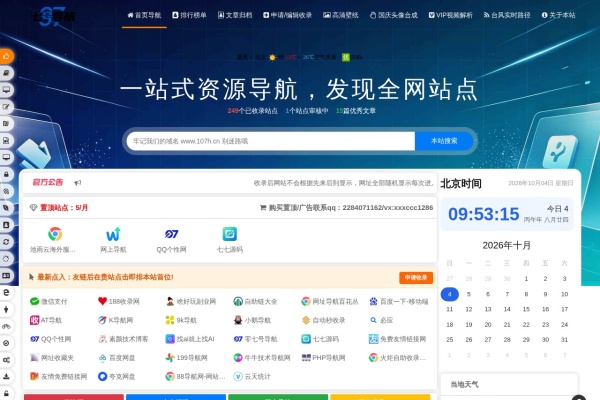
Task: Open the 188收录网 link
Action: point(119,302)
